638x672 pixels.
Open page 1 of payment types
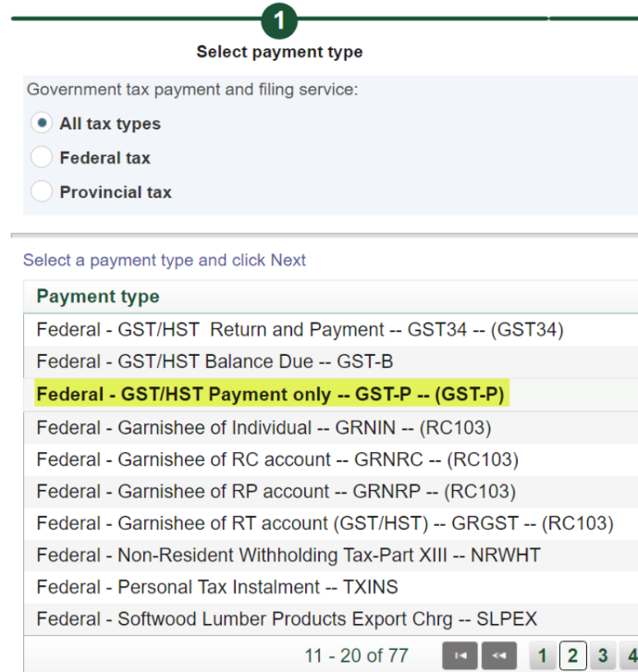coord(543,655)
